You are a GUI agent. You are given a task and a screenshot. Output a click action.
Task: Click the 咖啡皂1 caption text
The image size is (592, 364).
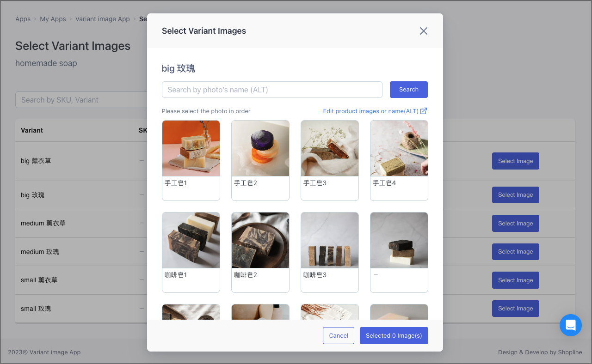176,275
